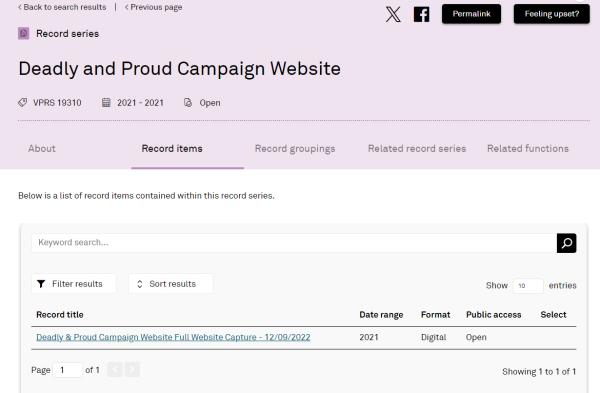Viewport: 600px width, 393px height.
Task: Open the Show entries count dropdown
Action: (x=528, y=285)
